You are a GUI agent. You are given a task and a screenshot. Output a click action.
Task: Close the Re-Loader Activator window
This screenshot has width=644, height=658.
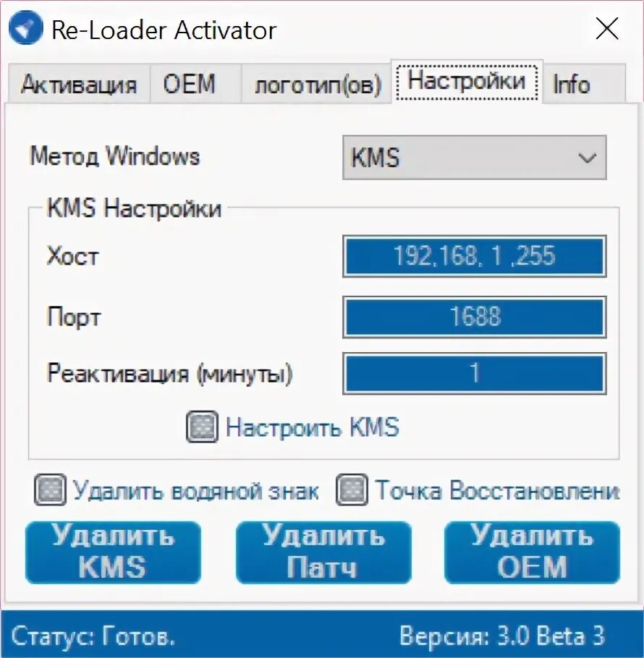tap(607, 28)
